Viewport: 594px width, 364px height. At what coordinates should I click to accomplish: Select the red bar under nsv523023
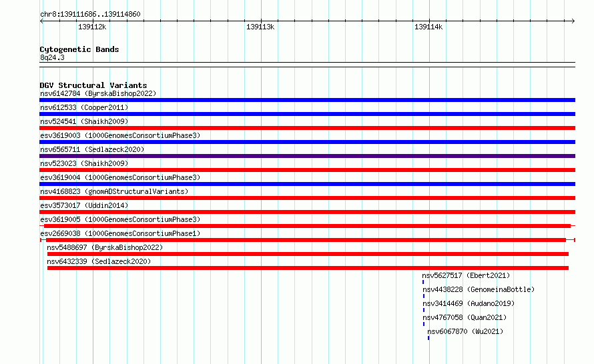[307, 170]
